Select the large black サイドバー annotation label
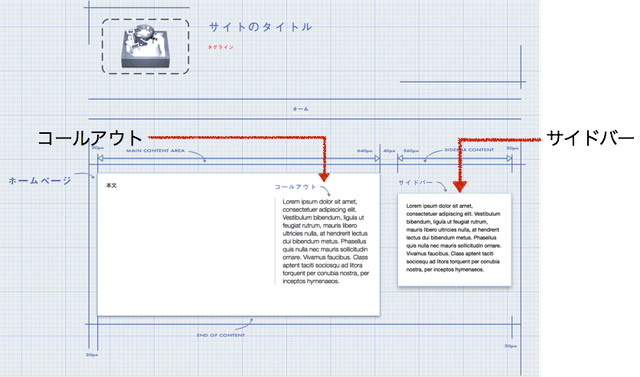640x377 pixels. point(590,138)
